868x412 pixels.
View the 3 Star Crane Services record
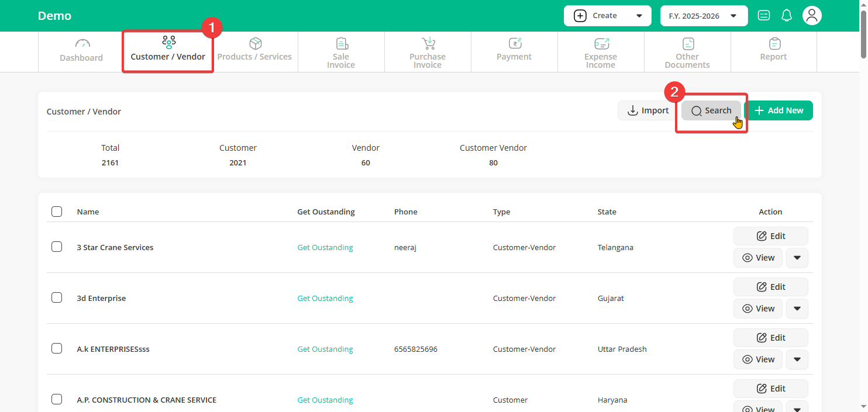[x=758, y=258]
